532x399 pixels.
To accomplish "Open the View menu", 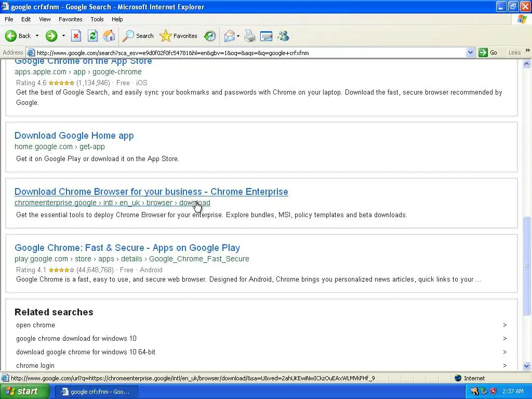I will pyautogui.click(x=45, y=19).
